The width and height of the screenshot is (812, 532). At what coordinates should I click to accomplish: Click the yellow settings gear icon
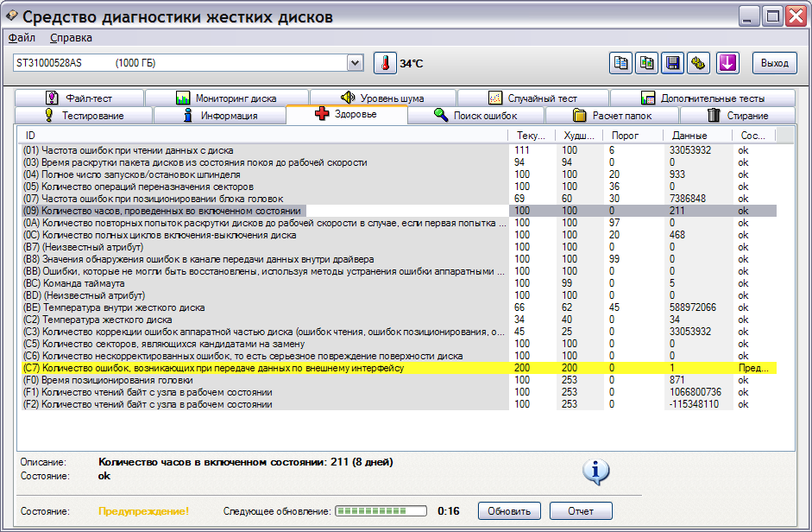(x=698, y=63)
